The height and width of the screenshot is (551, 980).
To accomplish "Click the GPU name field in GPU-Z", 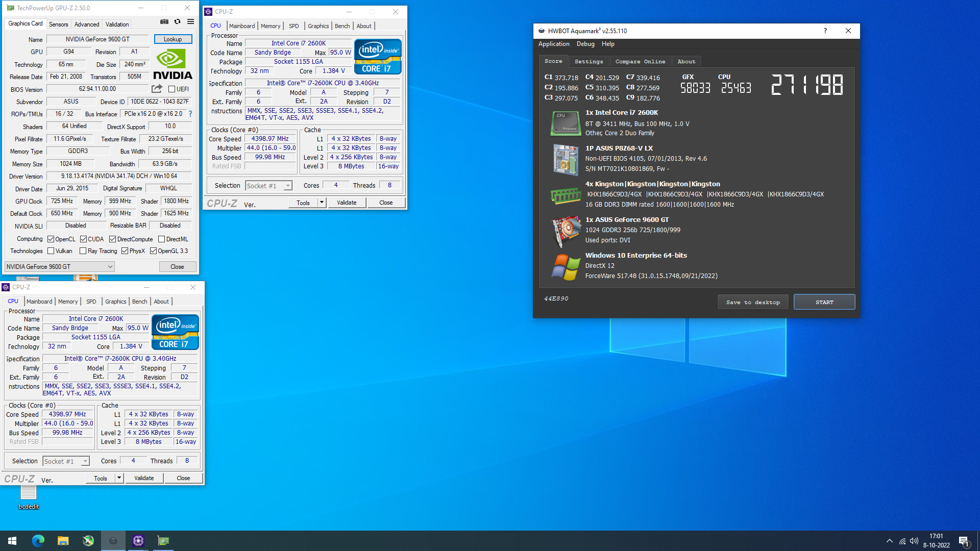I will click(97, 39).
